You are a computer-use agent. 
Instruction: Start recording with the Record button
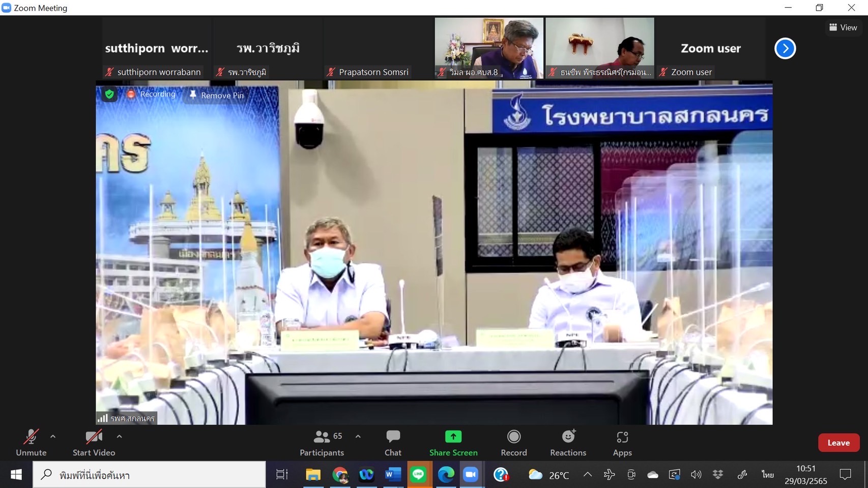(514, 443)
